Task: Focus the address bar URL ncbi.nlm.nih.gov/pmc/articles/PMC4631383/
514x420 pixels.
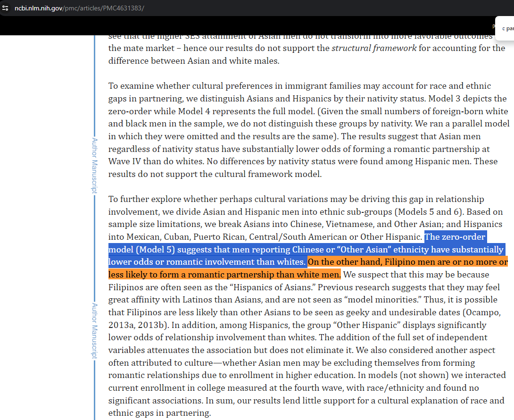Action: pyautogui.click(x=79, y=8)
